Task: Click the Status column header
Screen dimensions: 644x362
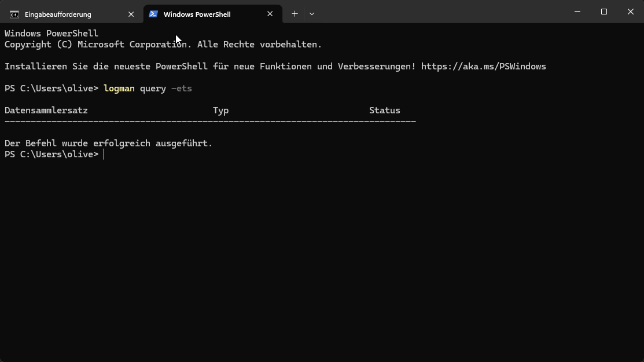Action: 384,110
